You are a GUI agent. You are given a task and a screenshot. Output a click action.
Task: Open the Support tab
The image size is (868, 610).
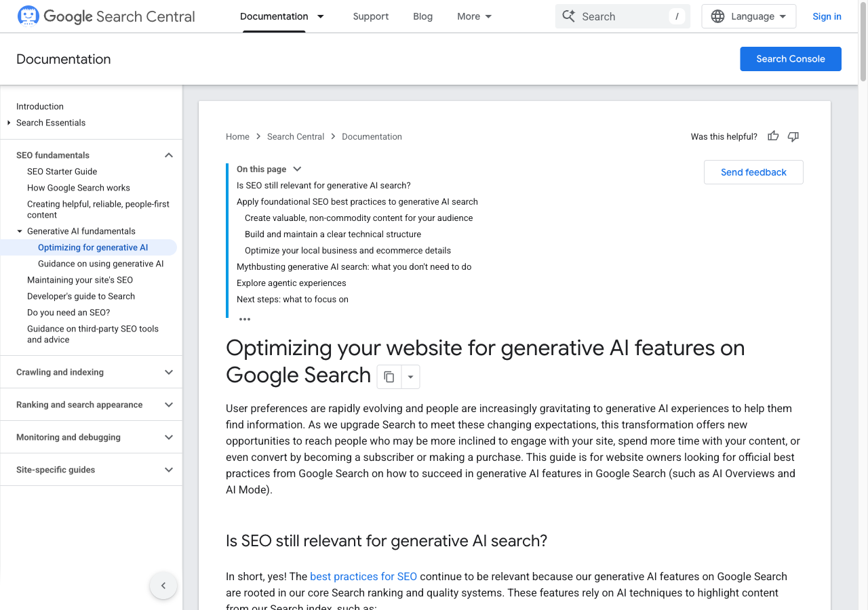click(x=371, y=16)
